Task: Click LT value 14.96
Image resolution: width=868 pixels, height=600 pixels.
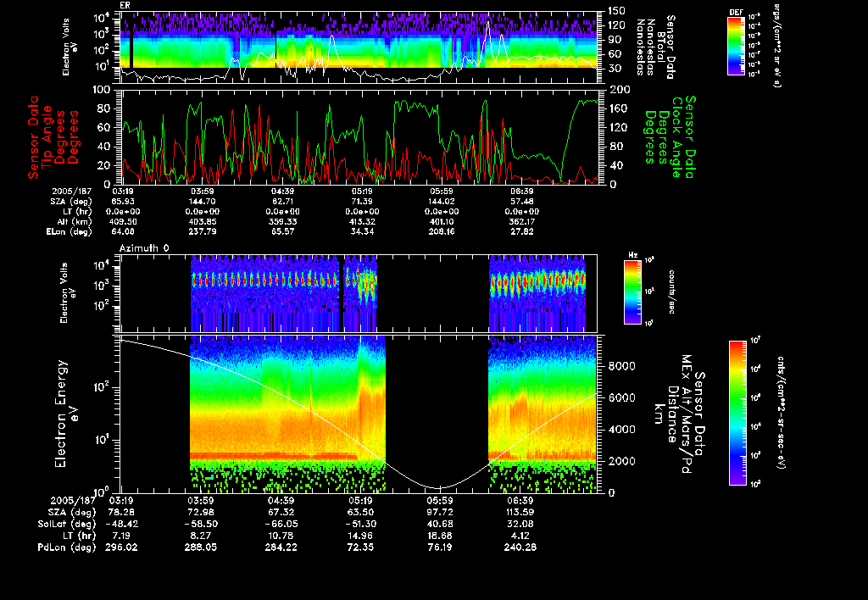Action: coord(360,536)
